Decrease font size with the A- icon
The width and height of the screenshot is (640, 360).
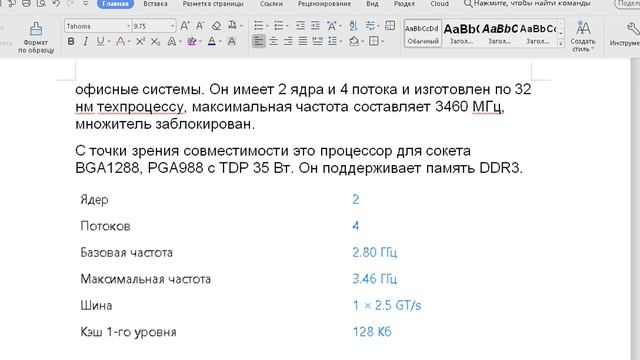point(200,26)
